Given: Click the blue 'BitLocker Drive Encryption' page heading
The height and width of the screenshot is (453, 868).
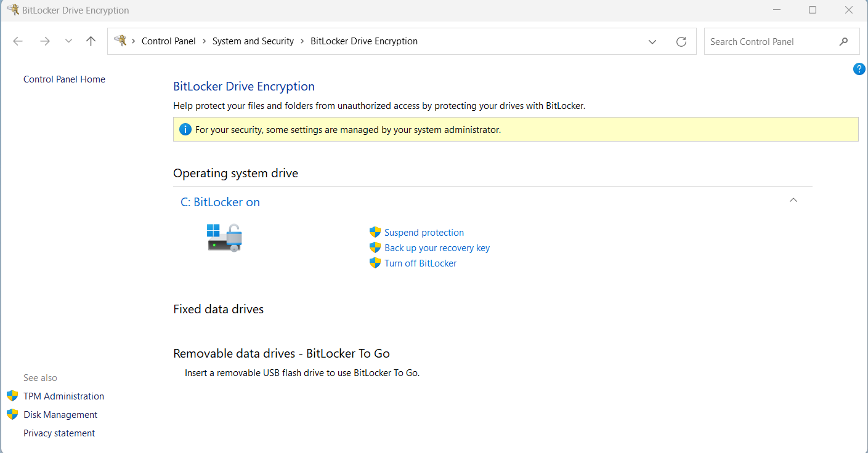Looking at the screenshot, I should 244,86.
